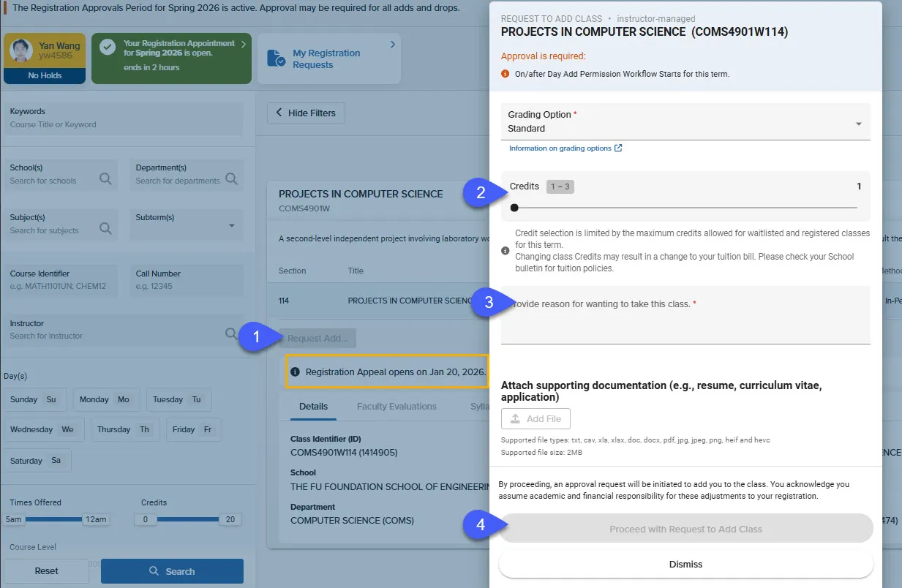Click the Times Offered 12am slider handle
This screenshot has width=902, height=588.
(x=96, y=519)
